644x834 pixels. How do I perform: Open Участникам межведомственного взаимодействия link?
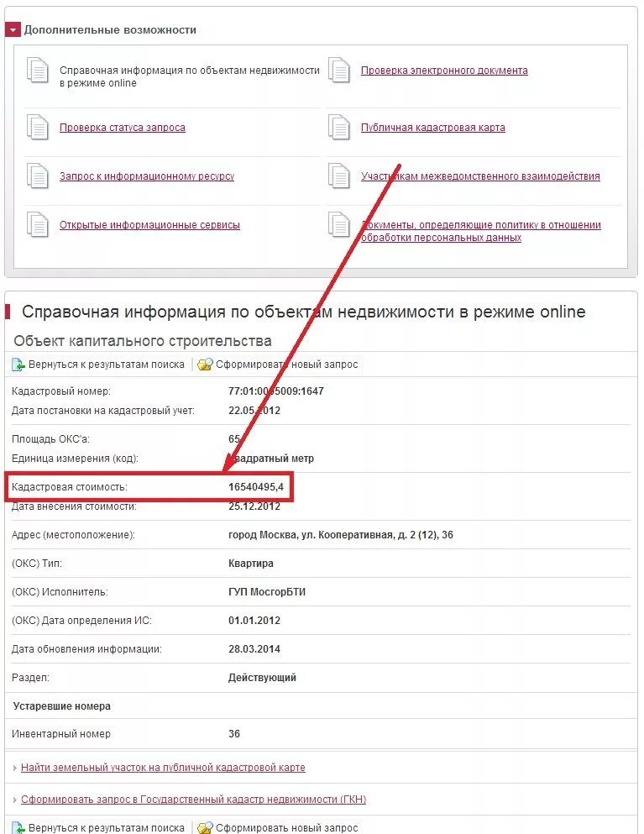point(480,176)
